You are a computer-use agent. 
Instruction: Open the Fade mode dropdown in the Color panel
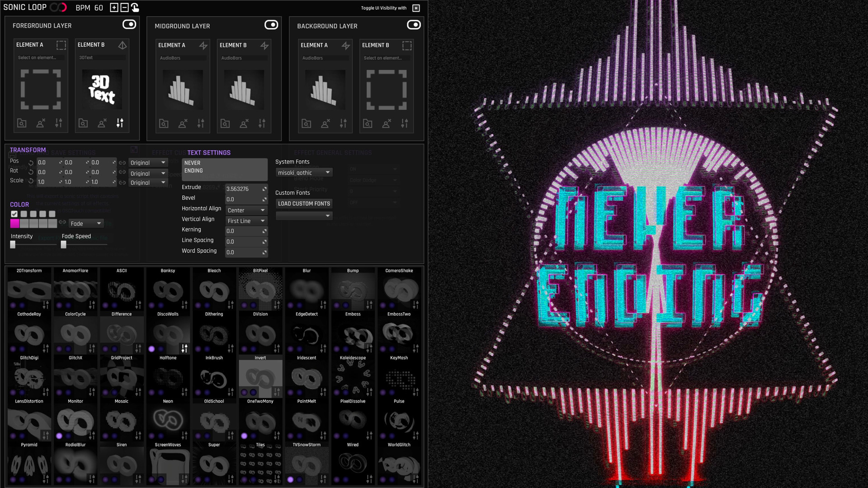pos(86,223)
